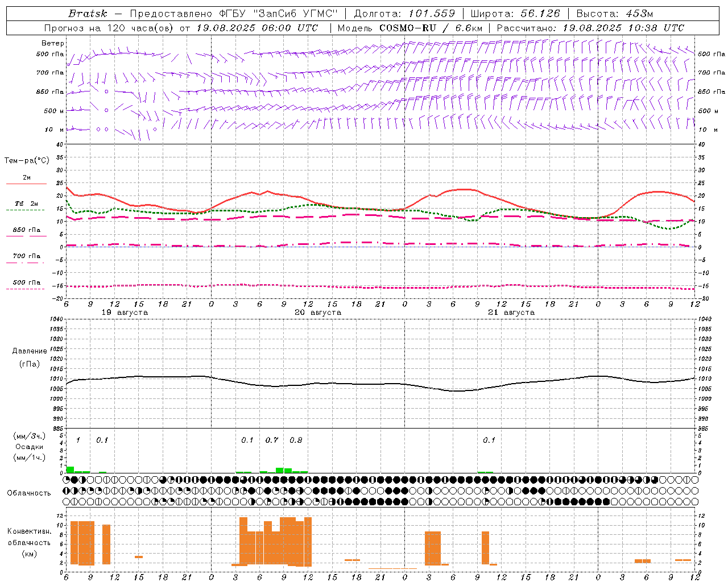This screenshot has width=728, height=582.
Task: Click the "21 августа" date label
Action: (x=511, y=313)
